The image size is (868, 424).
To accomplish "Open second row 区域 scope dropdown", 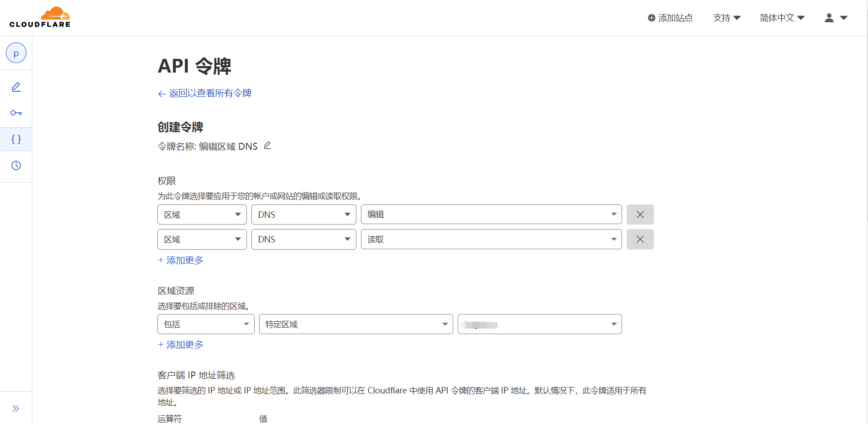I will point(202,239).
